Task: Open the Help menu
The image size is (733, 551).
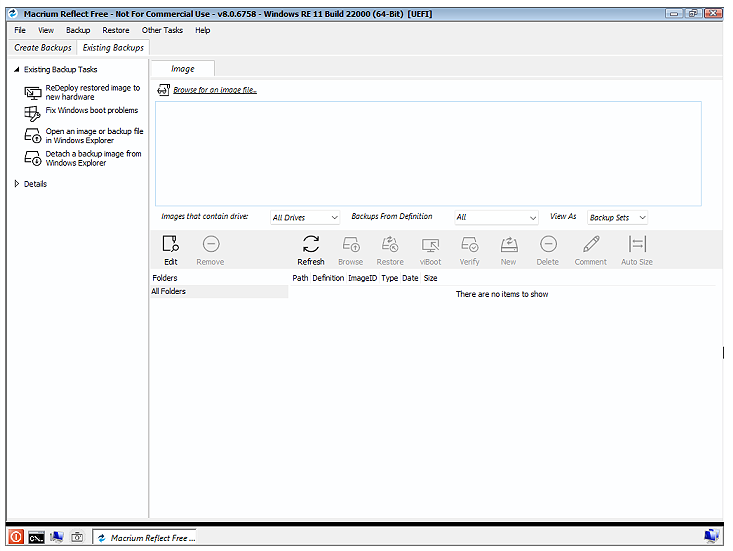Action: tap(202, 30)
